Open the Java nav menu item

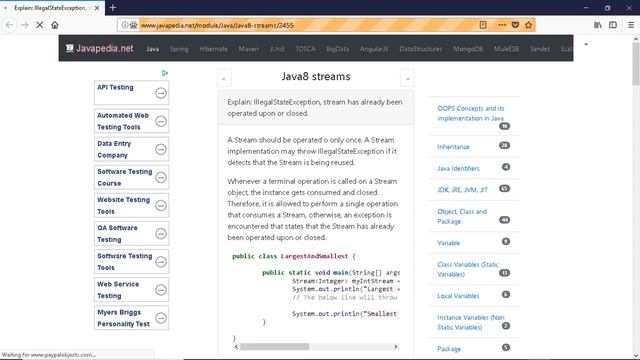coord(153,49)
